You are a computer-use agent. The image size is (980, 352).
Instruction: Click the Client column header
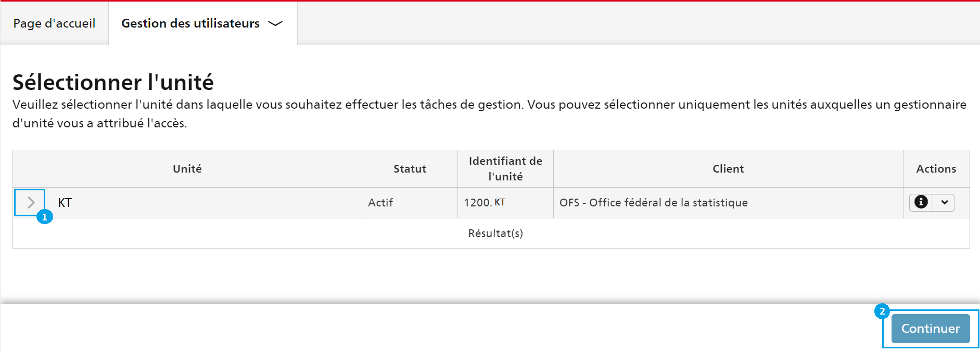coord(728,169)
